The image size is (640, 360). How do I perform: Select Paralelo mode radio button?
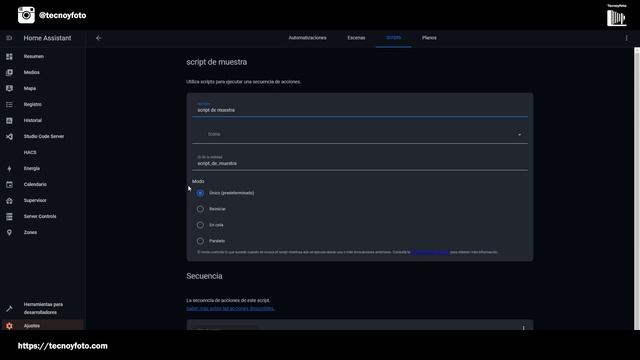click(x=200, y=241)
